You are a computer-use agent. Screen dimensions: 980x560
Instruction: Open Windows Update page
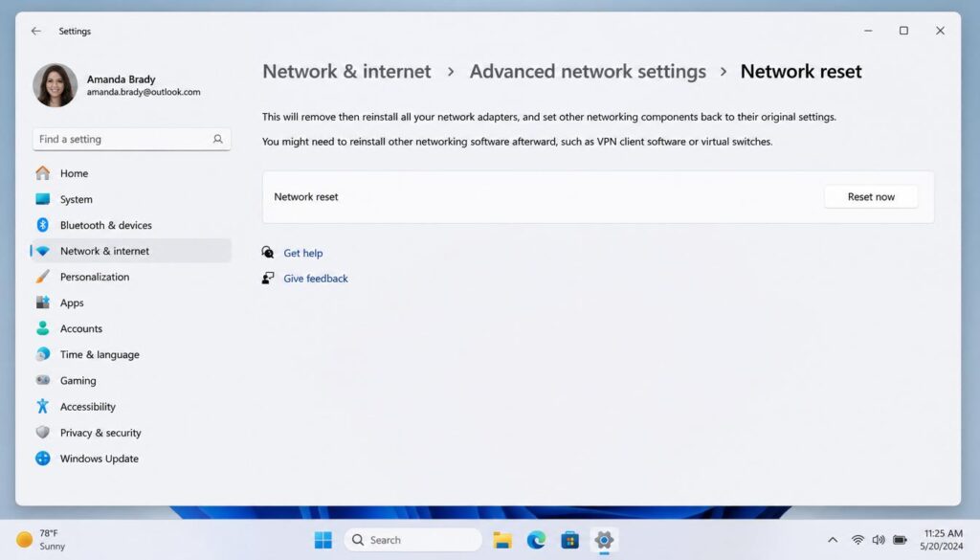point(130,459)
